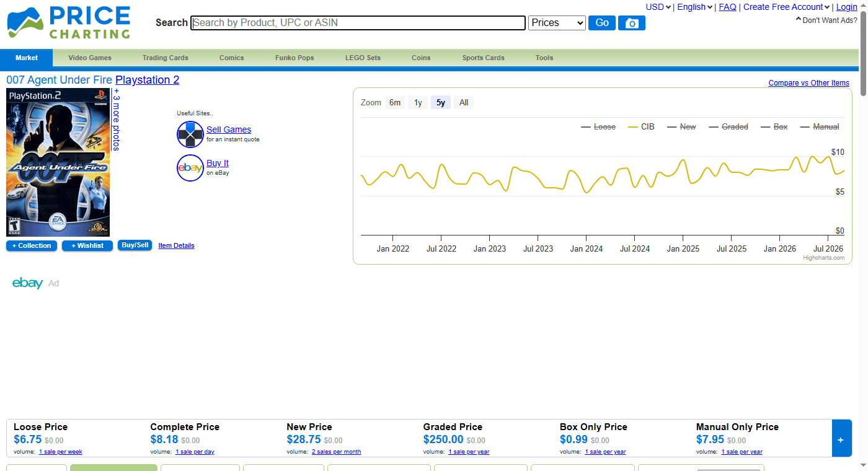Toggle Graded series in chart legend

pos(728,126)
